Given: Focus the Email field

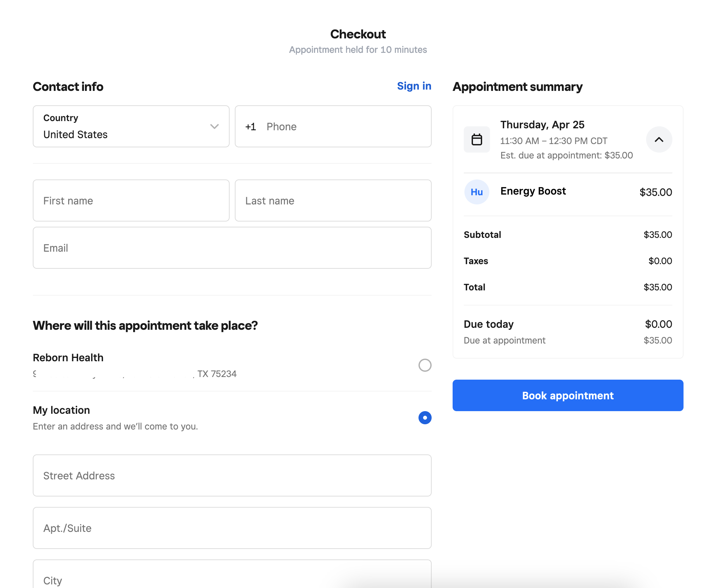Looking at the screenshot, I should click(x=232, y=248).
